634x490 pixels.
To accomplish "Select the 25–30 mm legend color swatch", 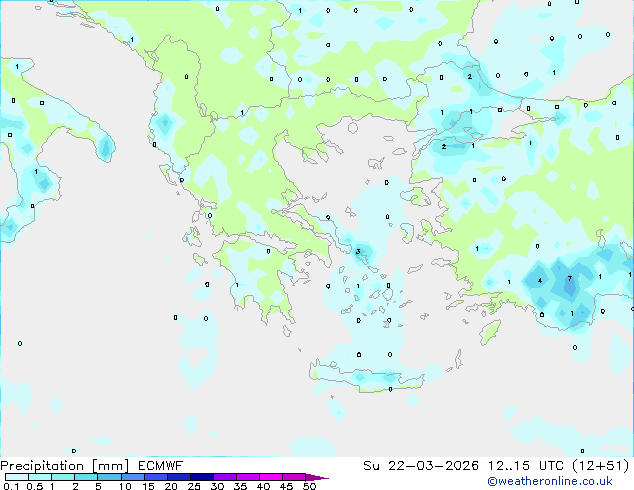I will point(202,477).
